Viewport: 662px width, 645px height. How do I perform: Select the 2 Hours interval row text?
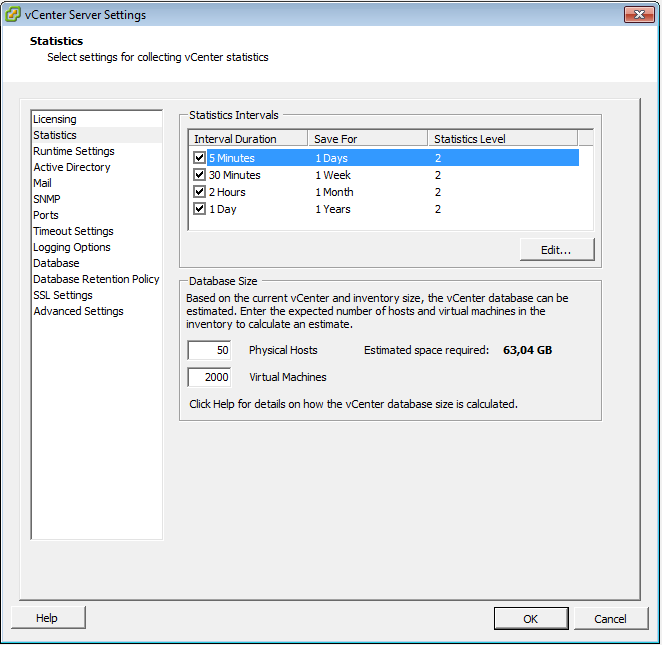click(227, 192)
